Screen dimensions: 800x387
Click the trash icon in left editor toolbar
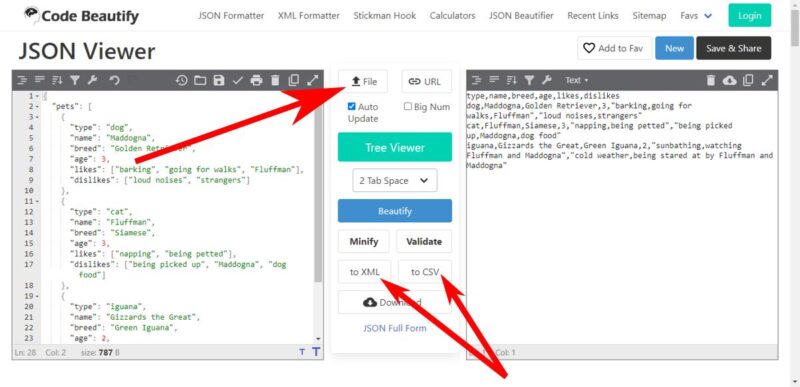(276, 80)
